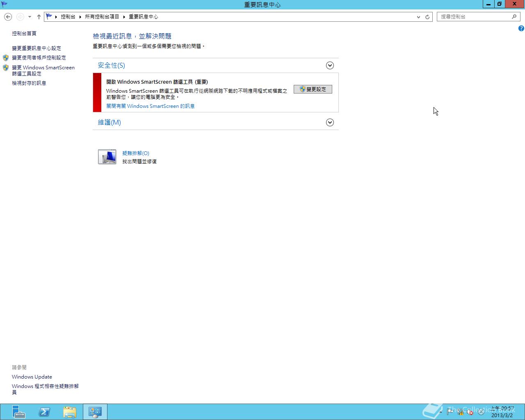Select 重要訊息中心 breadcrumb segment
Screen dimensions: 525x420
[x=144, y=17]
